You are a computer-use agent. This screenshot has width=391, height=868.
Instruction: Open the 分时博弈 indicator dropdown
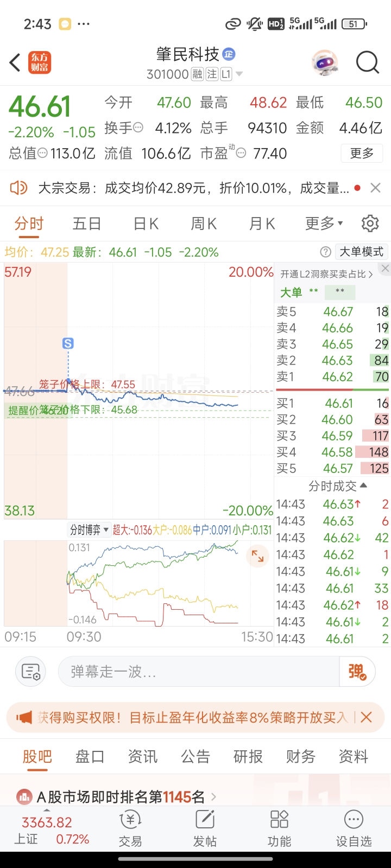pyautogui.click(x=90, y=529)
